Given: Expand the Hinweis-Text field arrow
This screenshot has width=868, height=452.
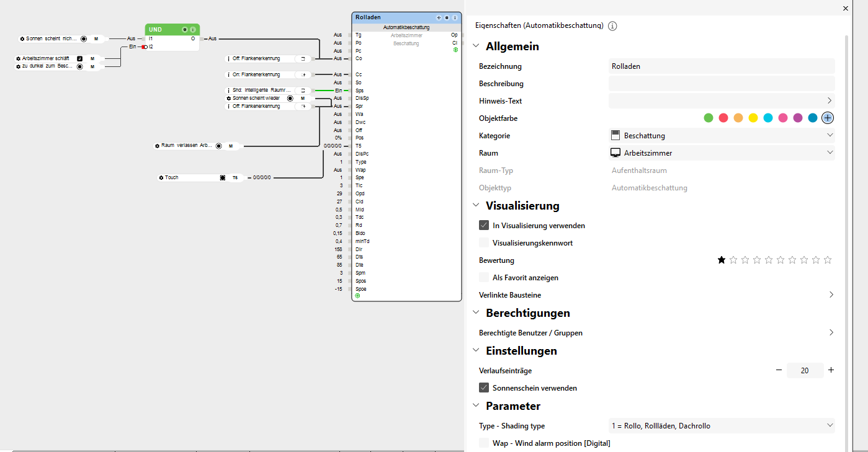Looking at the screenshot, I should (830, 100).
